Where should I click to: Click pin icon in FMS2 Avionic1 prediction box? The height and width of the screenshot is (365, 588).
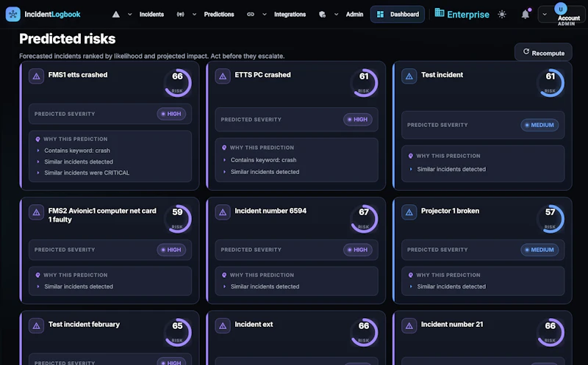(x=37, y=275)
